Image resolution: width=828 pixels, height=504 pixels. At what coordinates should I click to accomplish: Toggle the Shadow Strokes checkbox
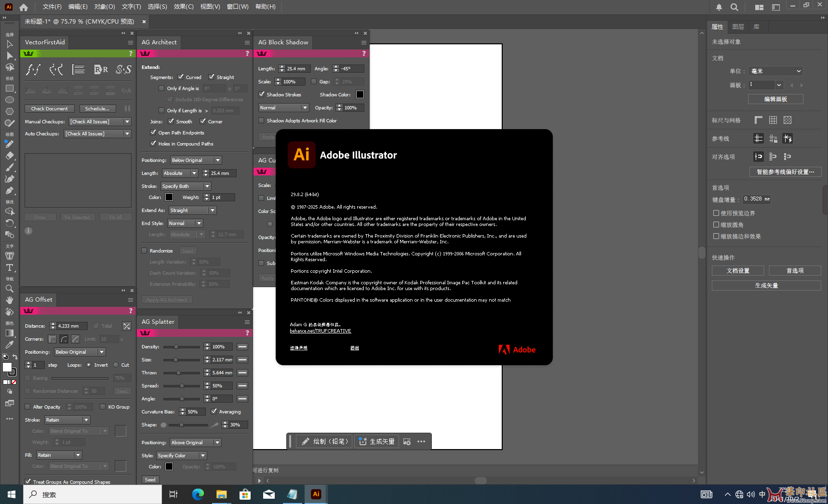pos(262,94)
